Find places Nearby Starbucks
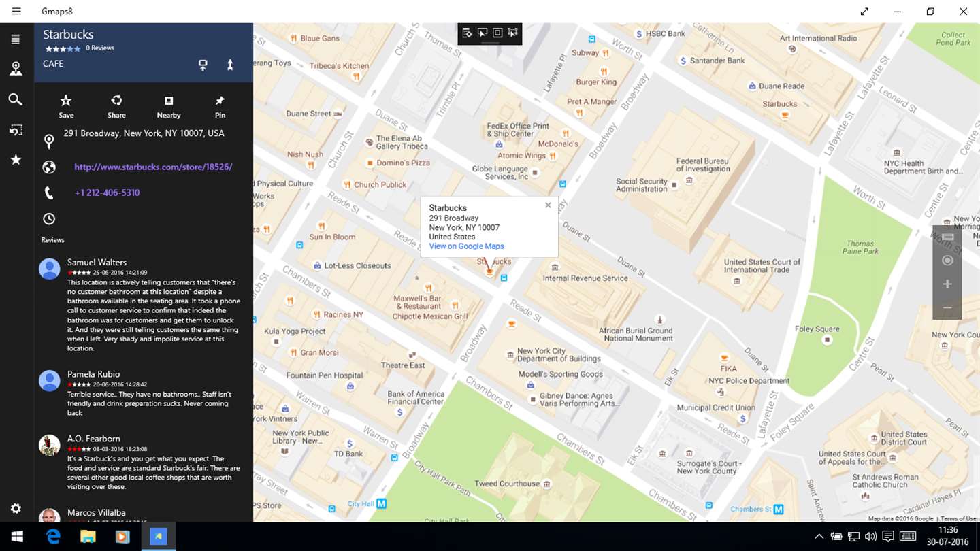 pyautogui.click(x=169, y=106)
